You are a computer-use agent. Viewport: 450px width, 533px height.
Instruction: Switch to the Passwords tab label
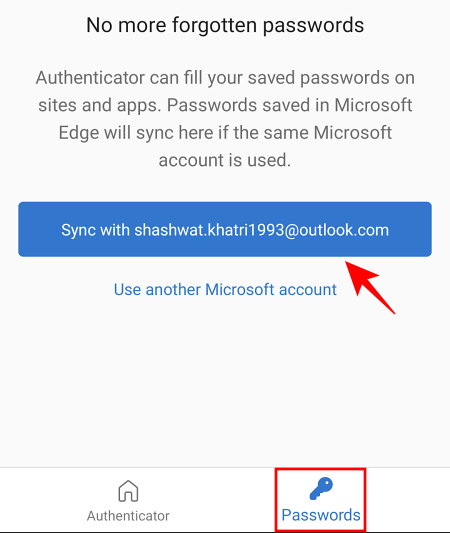coord(321,515)
